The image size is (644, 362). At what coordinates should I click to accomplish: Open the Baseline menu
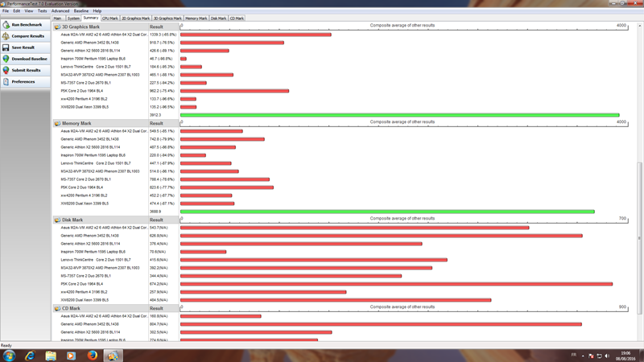(81, 11)
